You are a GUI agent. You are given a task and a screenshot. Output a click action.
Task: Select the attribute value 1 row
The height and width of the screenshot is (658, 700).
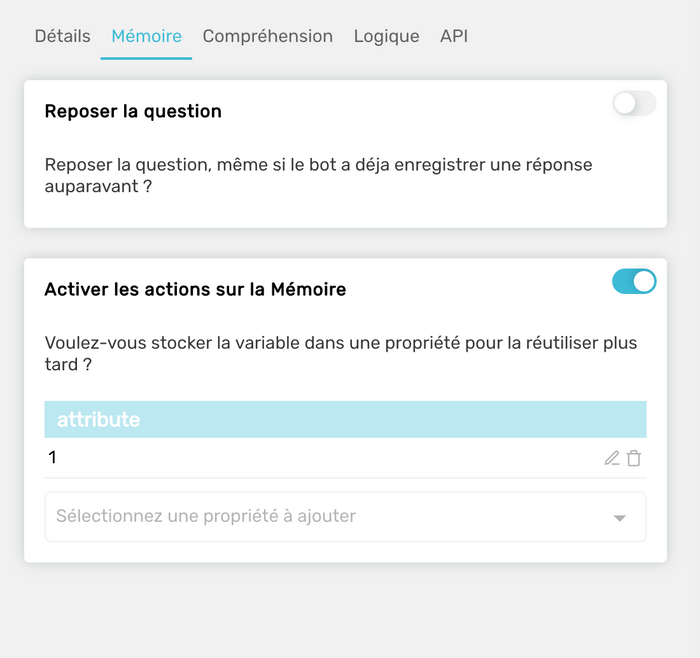click(346, 458)
